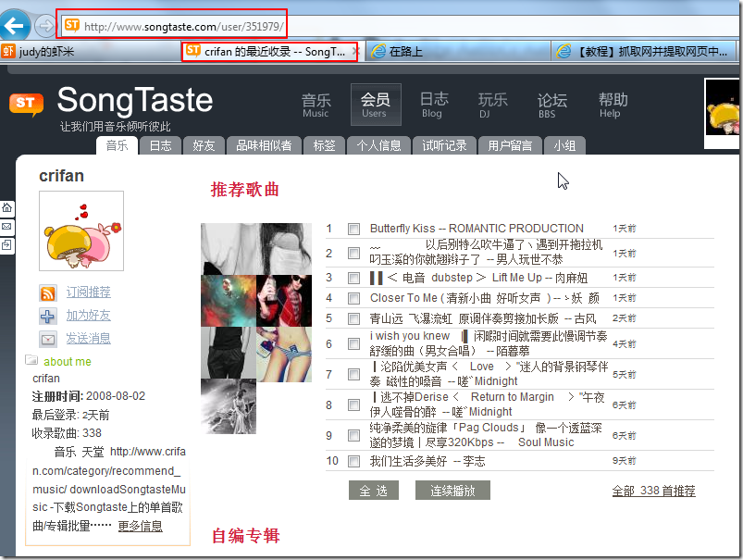Click the send message envelope icon
The height and width of the screenshot is (560, 743).
click(x=48, y=339)
